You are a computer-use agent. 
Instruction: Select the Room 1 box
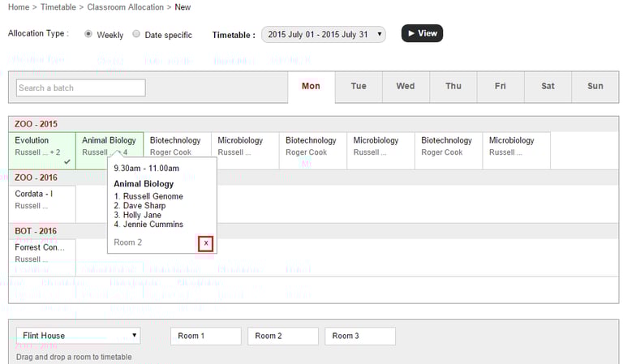(x=206, y=336)
